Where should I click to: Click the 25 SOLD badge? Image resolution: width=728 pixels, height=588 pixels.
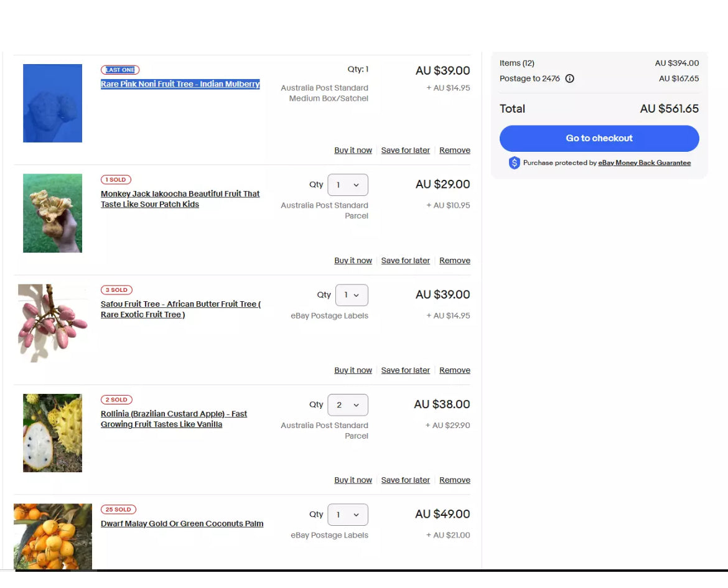coord(118,510)
